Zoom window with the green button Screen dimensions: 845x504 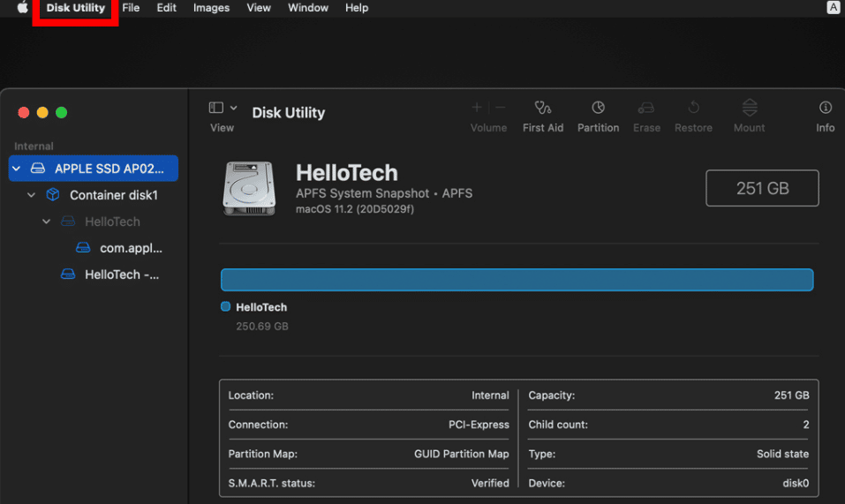pos(62,112)
